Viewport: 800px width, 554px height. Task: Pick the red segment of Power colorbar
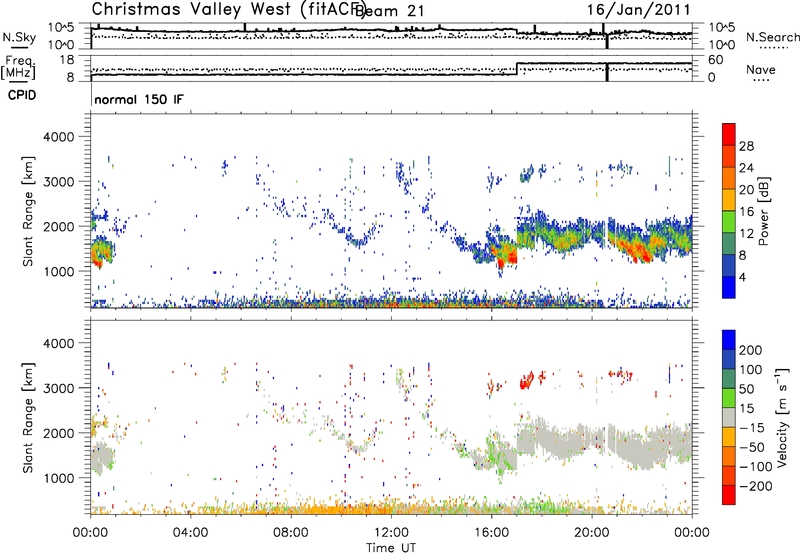pos(729,134)
